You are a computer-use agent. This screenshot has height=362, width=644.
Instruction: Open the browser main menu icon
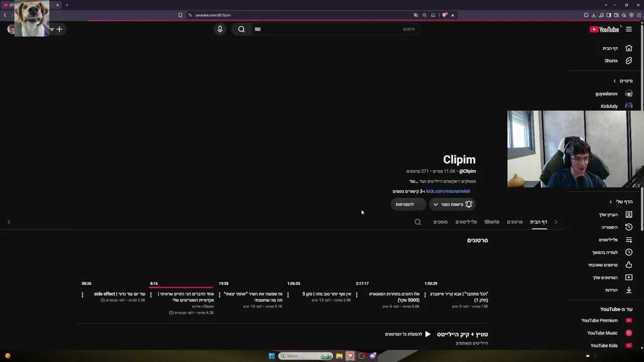point(639,15)
